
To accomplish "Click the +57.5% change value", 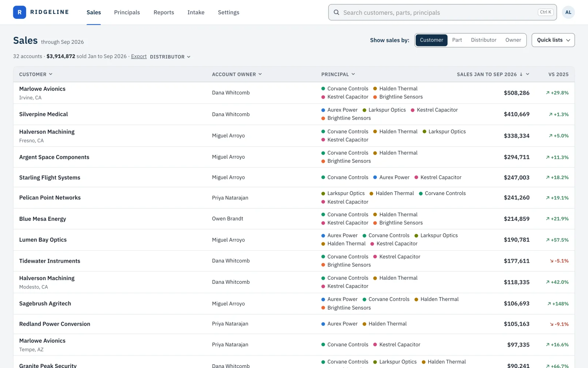I will point(560,240).
